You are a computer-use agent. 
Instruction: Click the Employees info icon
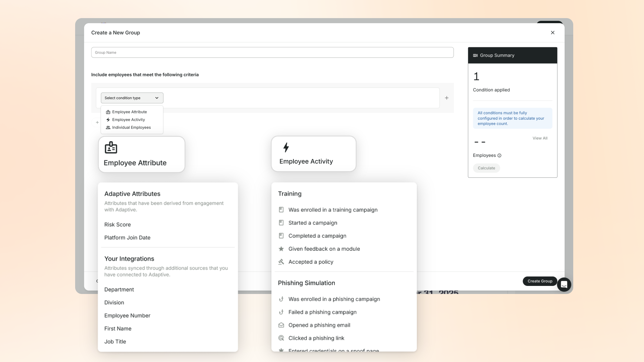[499, 156]
